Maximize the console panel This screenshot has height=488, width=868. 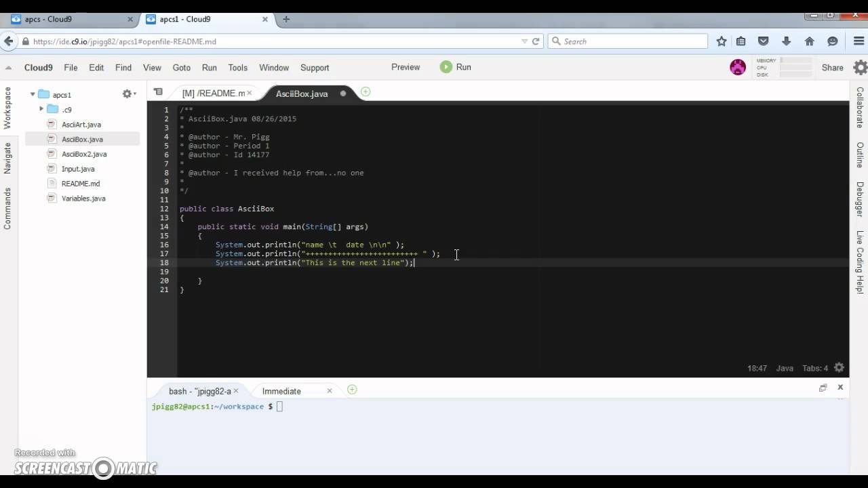[823, 388]
